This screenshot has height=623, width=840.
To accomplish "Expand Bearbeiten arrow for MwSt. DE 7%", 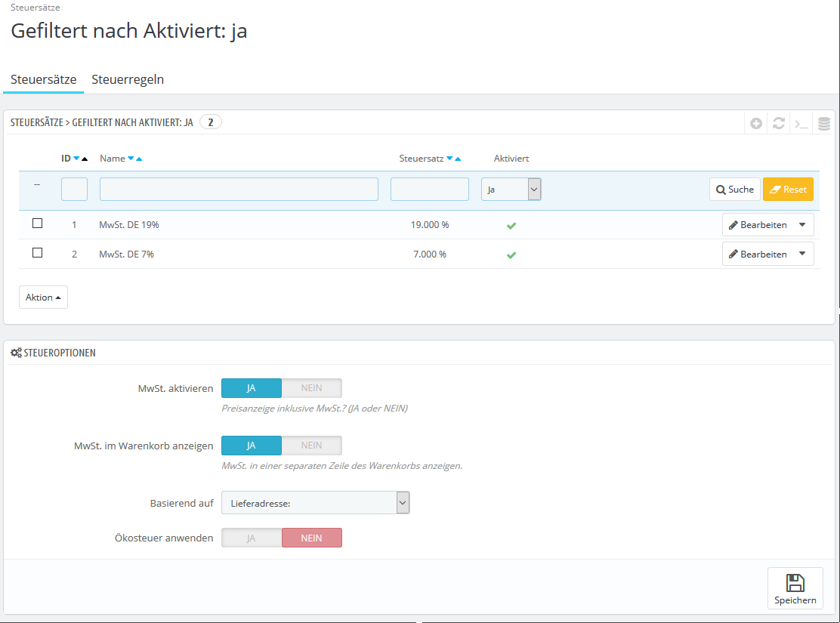I will pyautogui.click(x=802, y=254).
